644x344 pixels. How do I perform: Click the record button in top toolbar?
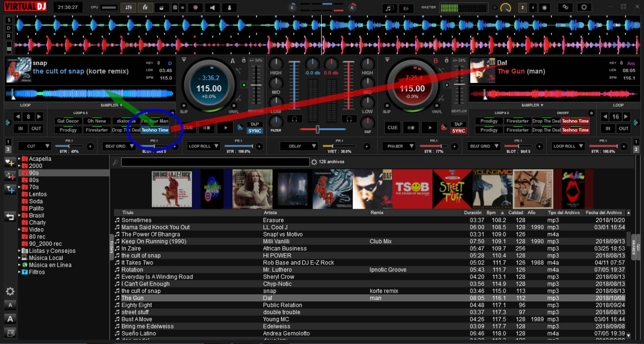196,7
